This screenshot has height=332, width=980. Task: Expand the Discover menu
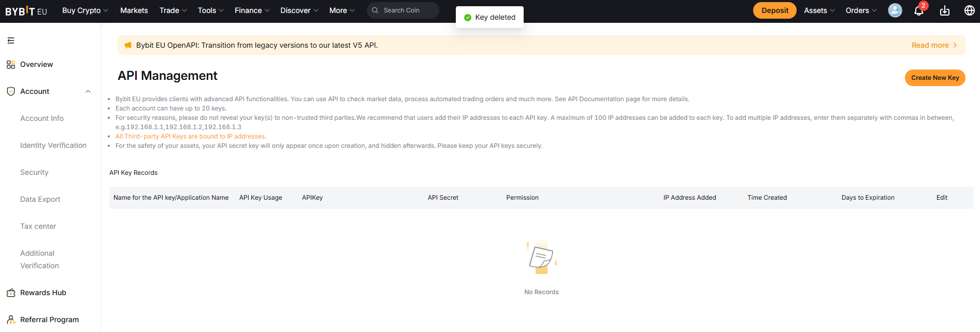coord(299,10)
